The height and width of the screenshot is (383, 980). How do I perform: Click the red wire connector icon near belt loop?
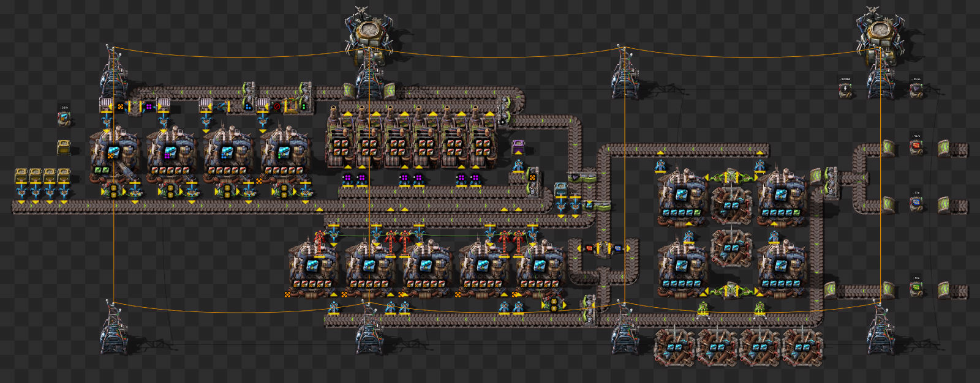coord(589,248)
